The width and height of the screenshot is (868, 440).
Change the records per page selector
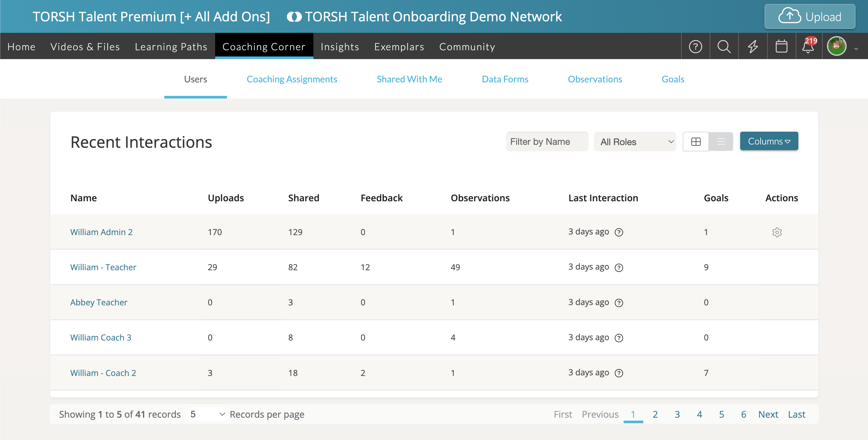coord(207,414)
